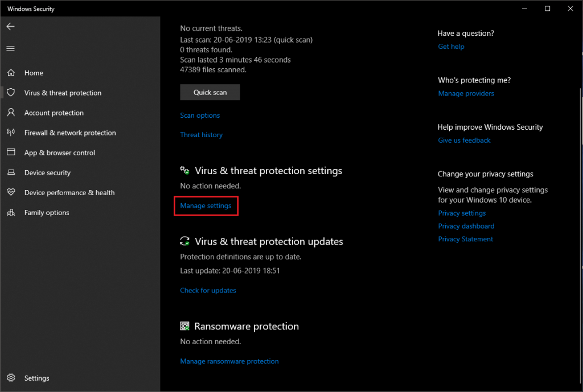The width and height of the screenshot is (583, 392).
Task: Click the Family options people icon
Action: pos(11,212)
